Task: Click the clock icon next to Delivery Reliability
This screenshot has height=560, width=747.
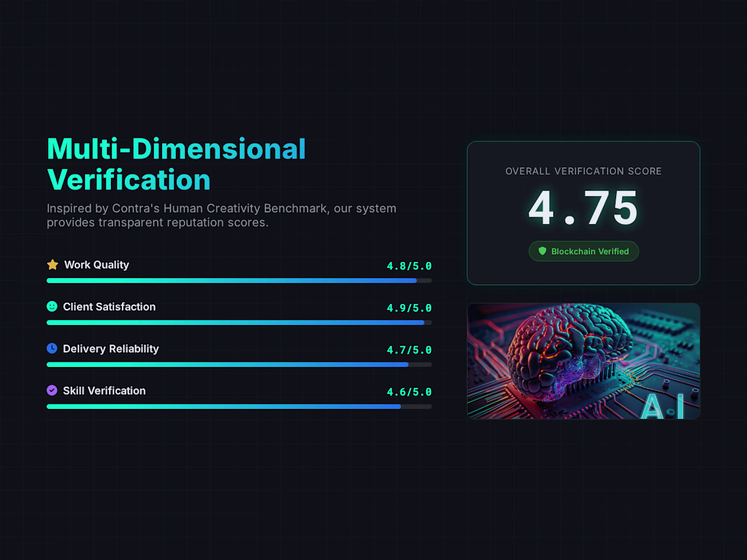Action: [x=52, y=349]
